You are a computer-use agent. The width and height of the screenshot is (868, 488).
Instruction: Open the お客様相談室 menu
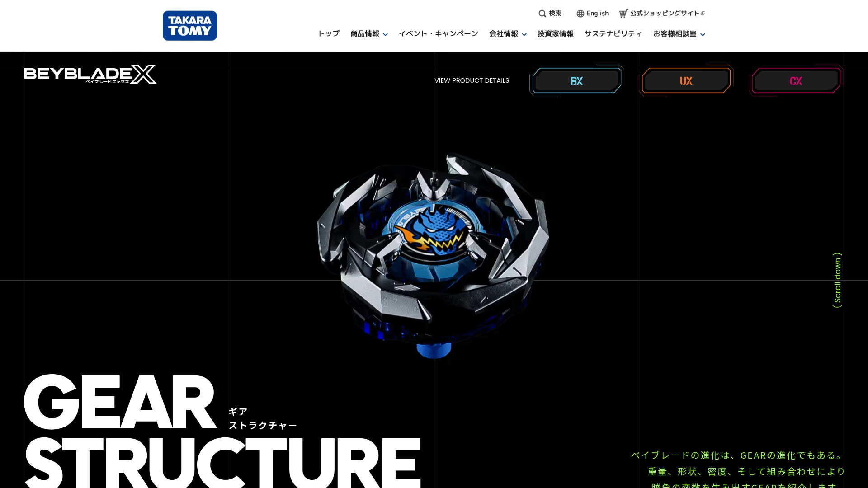(x=675, y=34)
